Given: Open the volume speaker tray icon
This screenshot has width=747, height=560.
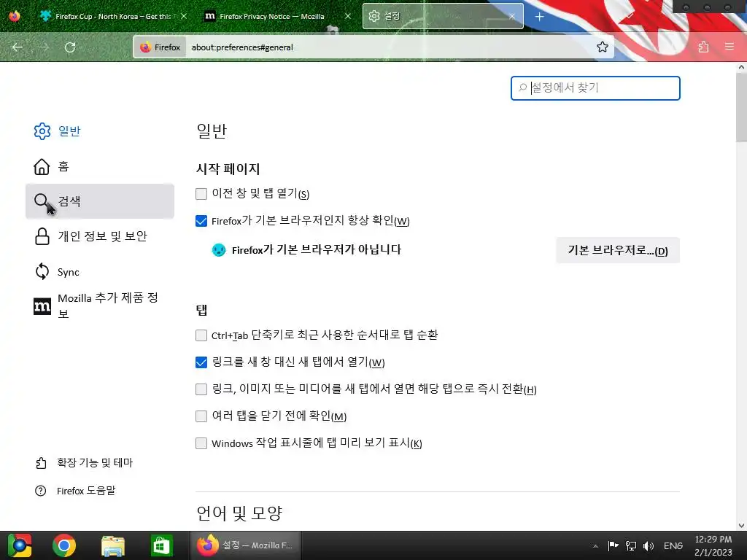Looking at the screenshot, I should (649, 545).
